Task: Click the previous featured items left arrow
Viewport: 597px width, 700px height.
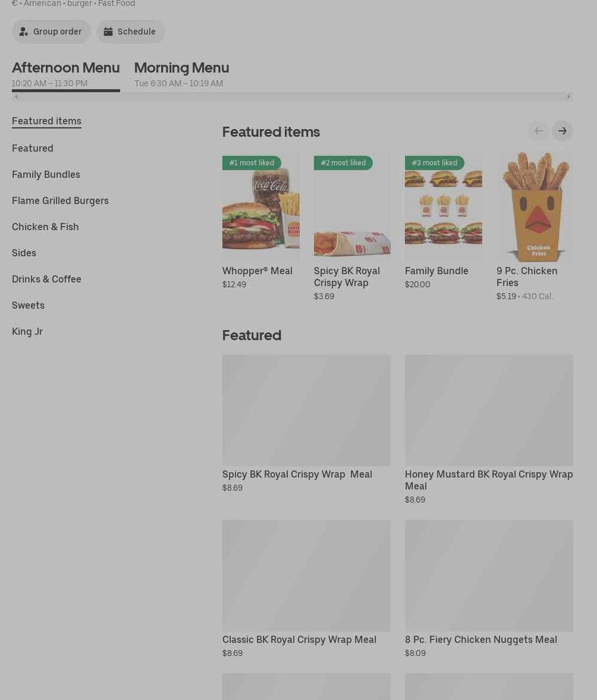Action: 539,131
